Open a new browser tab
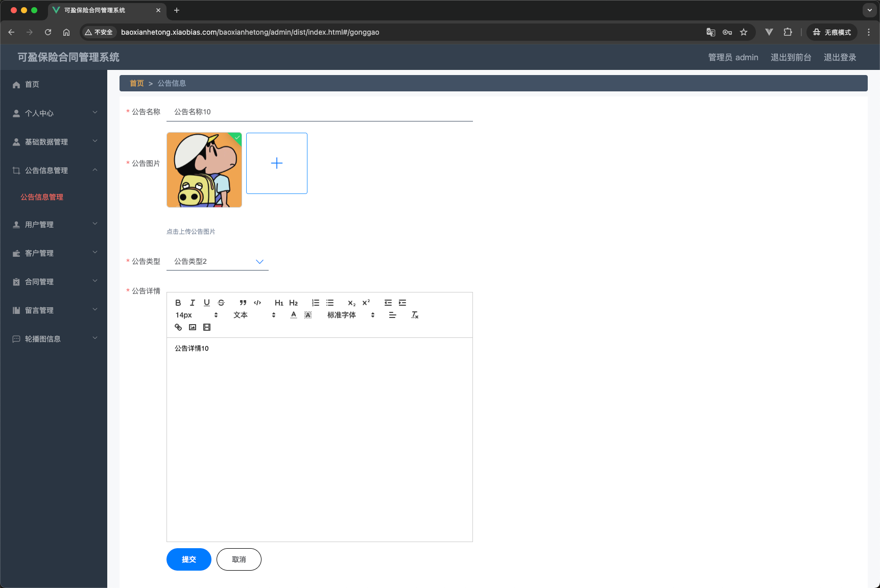Screen dimensions: 880x588 (x=177, y=10)
